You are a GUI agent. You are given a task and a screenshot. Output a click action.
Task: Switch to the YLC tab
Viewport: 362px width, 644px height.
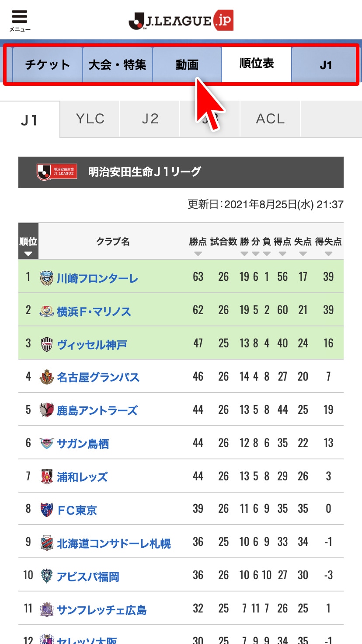pos(90,119)
